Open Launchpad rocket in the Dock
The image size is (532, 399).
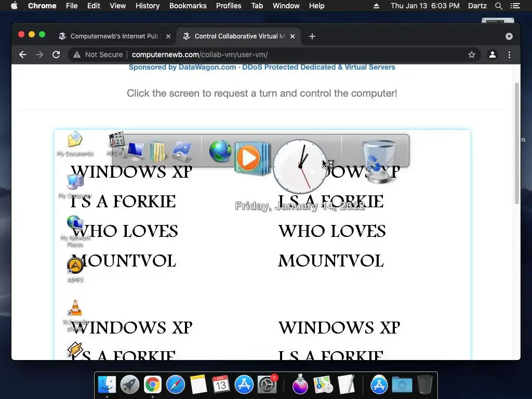[x=129, y=385]
